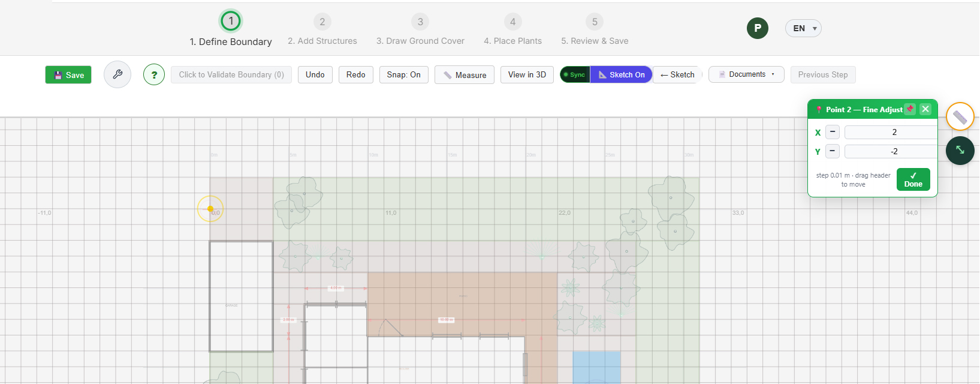Go to step 3 Draw Ground Cover

point(420,30)
